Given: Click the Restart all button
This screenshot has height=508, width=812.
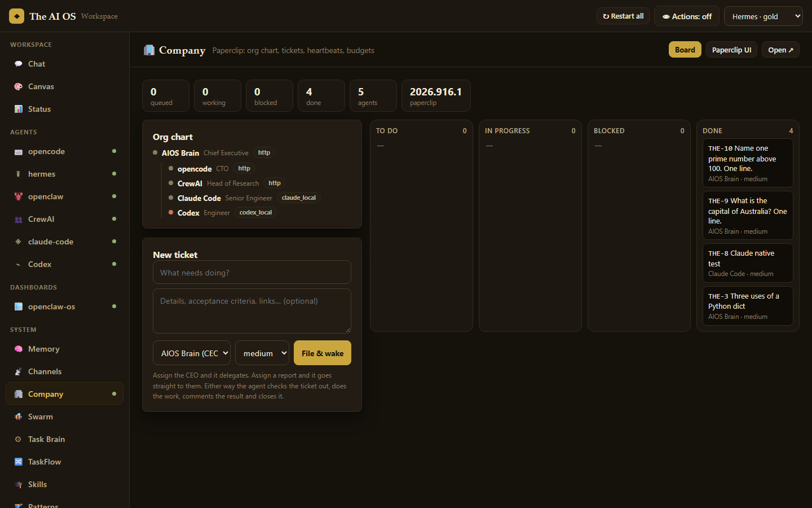Looking at the screenshot, I should click(x=623, y=16).
